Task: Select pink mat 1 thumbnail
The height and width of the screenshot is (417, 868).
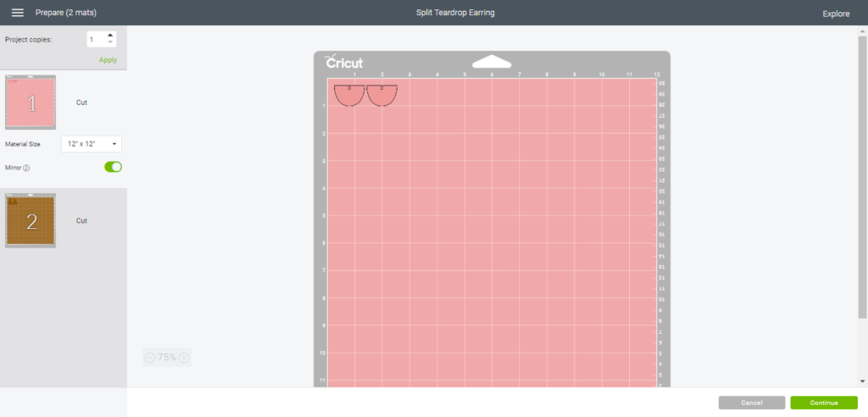Action: coord(31,103)
